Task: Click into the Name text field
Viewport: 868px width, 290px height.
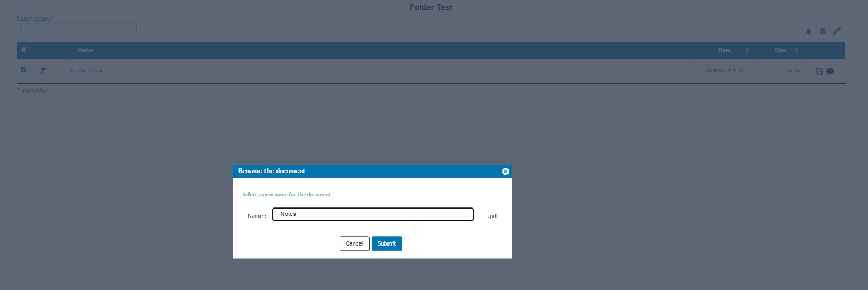Action: [x=373, y=214]
